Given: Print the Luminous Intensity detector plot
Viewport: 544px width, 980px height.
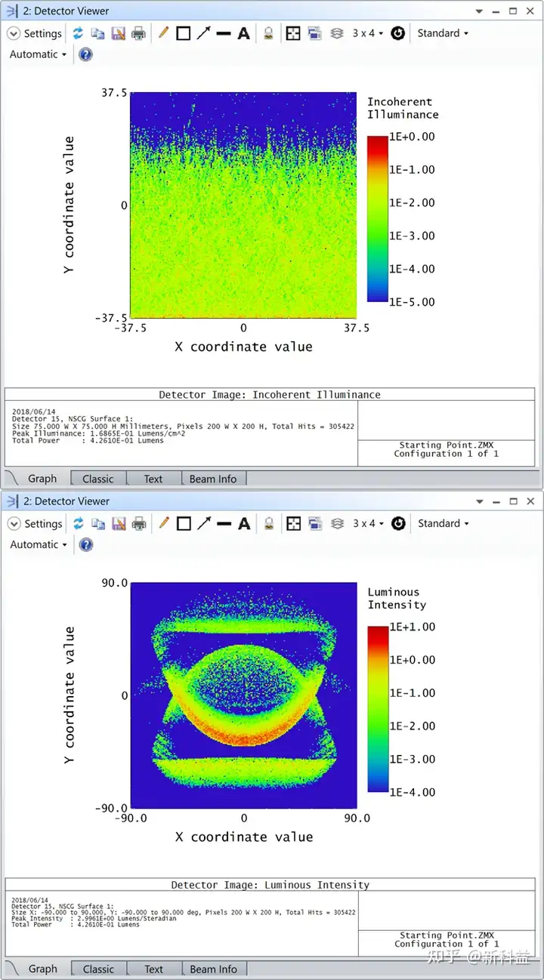Looking at the screenshot, I should tap(139, 523).
